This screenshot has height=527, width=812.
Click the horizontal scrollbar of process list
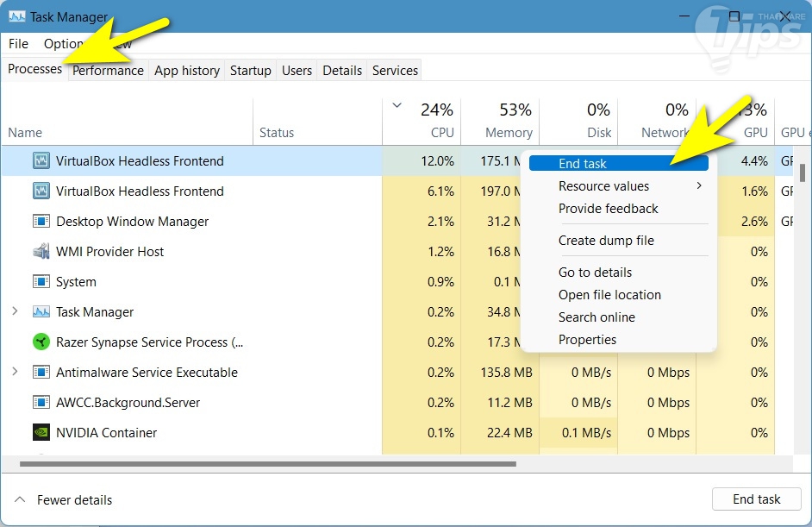(267, 464)
